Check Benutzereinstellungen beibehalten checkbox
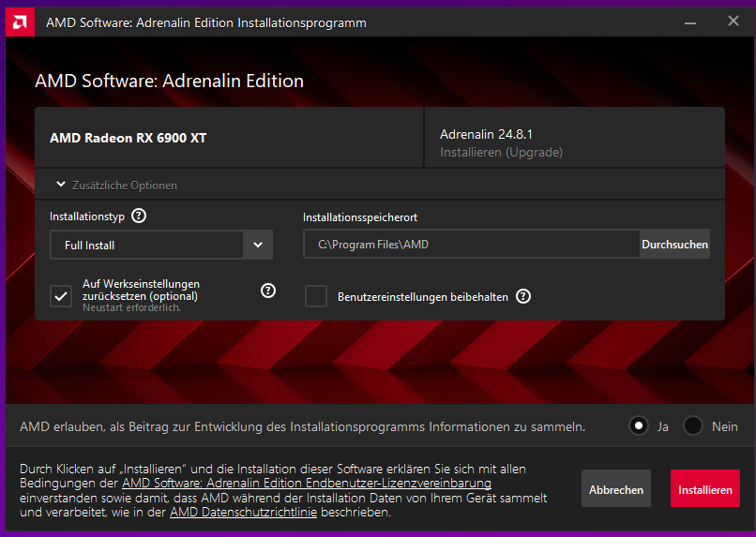 pyautogui.click(x=316, y=296)
